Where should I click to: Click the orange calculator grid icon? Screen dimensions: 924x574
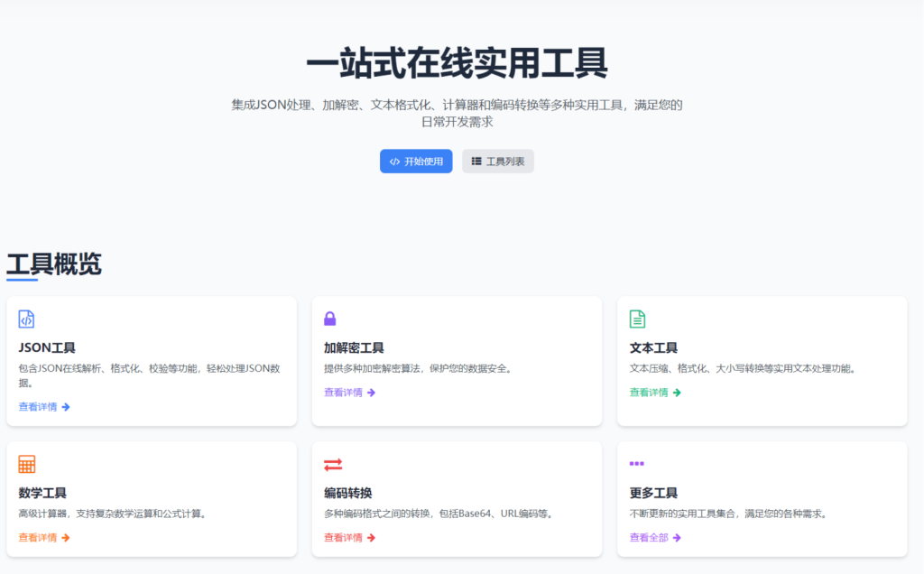[27, 464]
